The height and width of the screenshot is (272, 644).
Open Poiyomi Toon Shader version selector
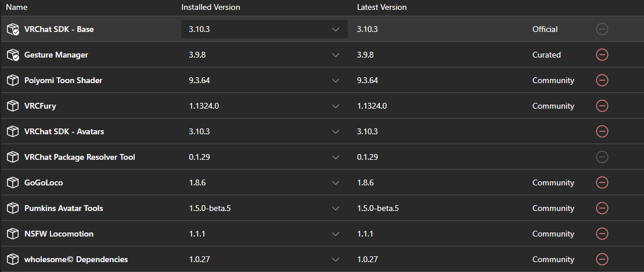pyautogui.click(x=264, y=80)
